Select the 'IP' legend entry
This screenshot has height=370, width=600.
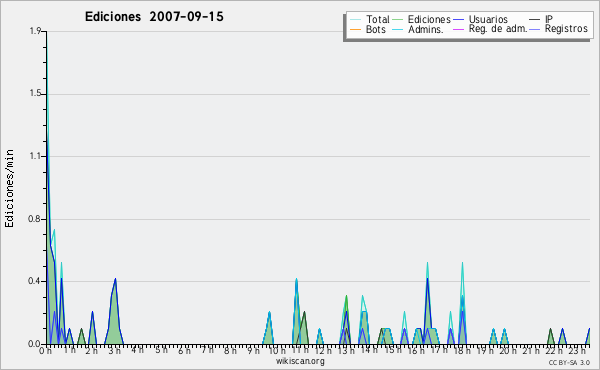pyautogui.click(x=541, y=19)
